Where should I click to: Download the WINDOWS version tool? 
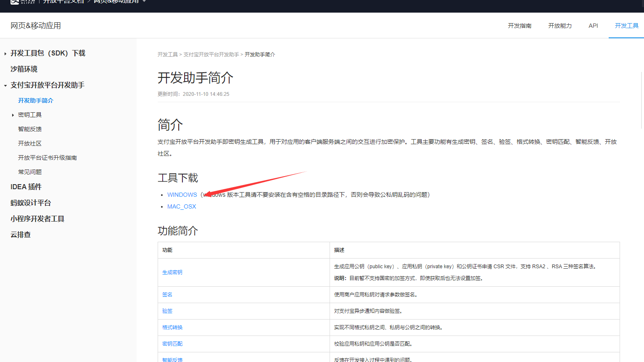coord(182,195)
